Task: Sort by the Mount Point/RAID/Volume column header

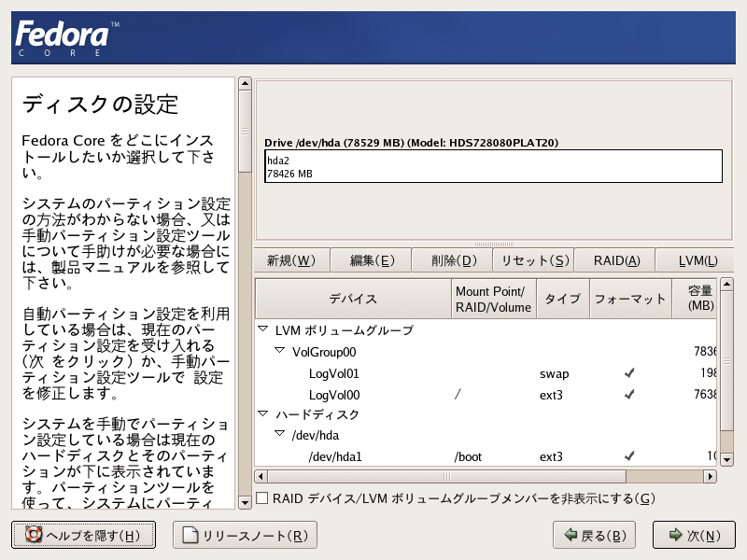Action: pyautogui.click(x=494, y=299)
